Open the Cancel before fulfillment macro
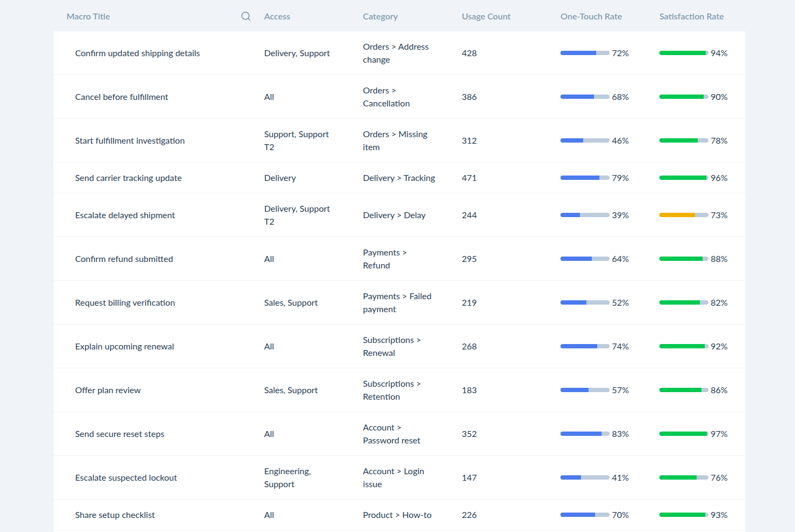This screenshot has height=532, width=795. (x=122, y=97)
